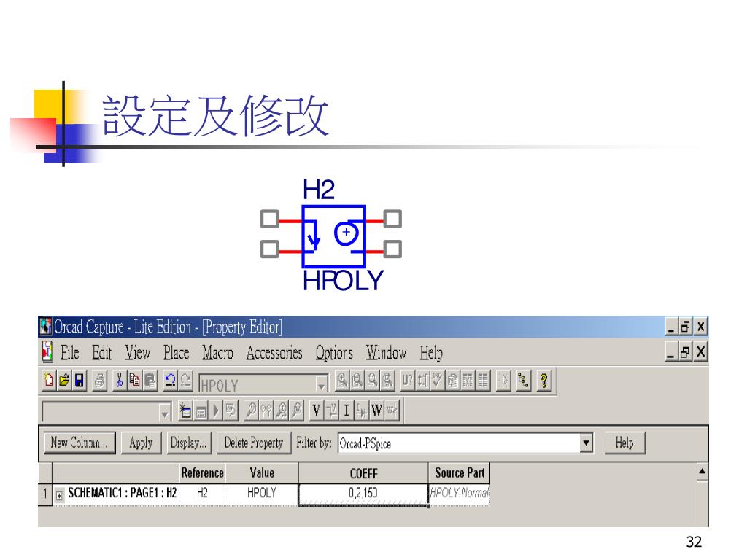Screen dimensions: 747x560
Task: Toggle the W bias power display
Action: point(376,411)
